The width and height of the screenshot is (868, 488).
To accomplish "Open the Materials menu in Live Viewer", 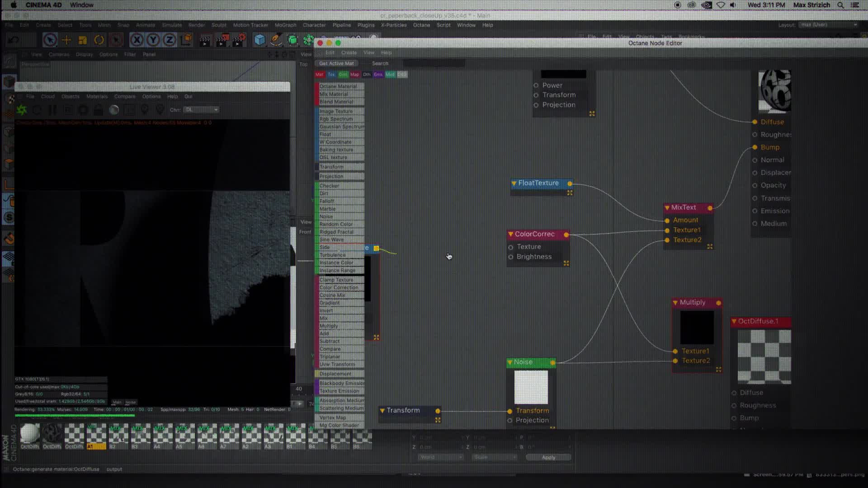I will [x=97, y=96].
